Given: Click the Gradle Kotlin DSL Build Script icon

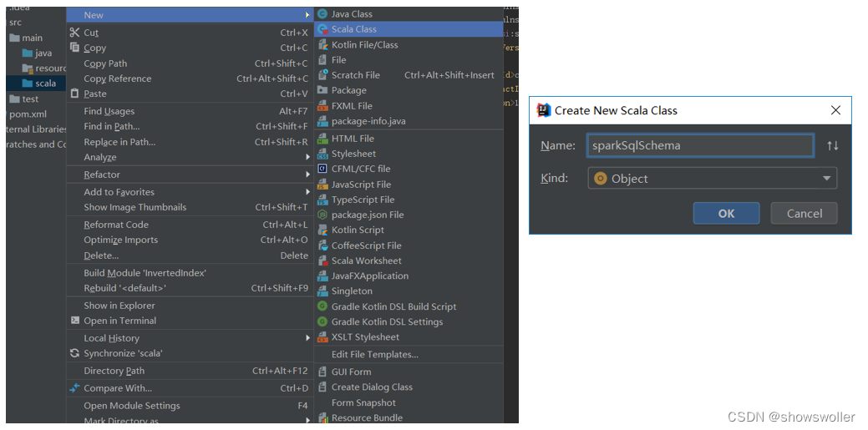Looking at the screenshot, I should coord(322,306).
